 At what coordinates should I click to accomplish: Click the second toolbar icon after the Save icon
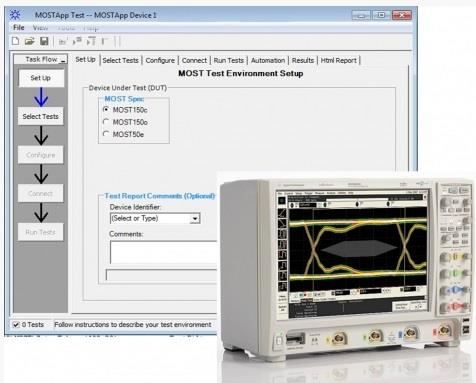pos(77,41)
